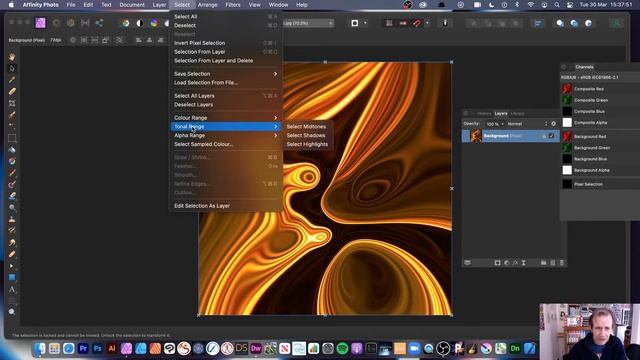Open the snapping magnet toolbar icon
640x360 pixels.
coord(417,23)
